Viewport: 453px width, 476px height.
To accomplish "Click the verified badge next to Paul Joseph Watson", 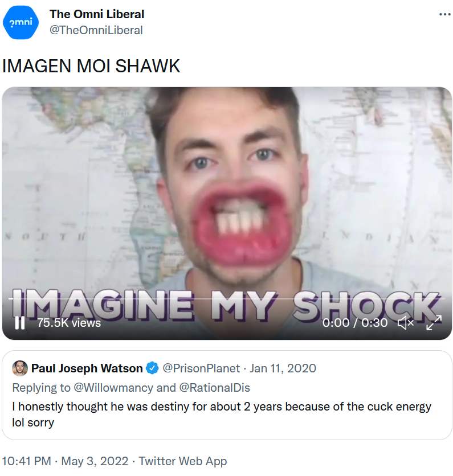I will 152,368.
